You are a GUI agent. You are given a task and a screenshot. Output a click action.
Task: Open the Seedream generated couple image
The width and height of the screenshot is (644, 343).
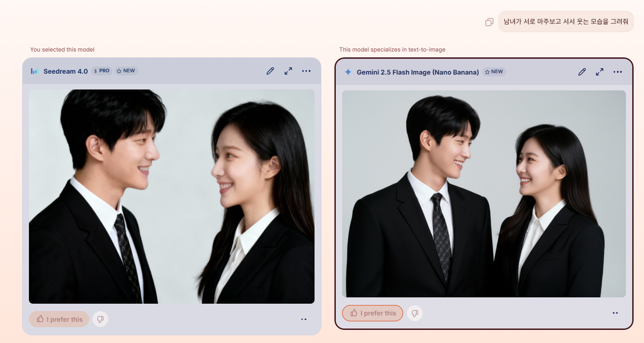pyautogui.click(x=172, y=197)
